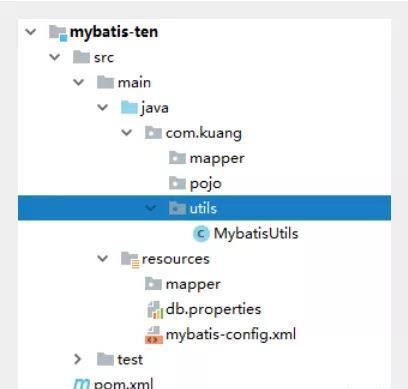Select the pojo package
The image size is (408, 389).
tap(206, 184)
